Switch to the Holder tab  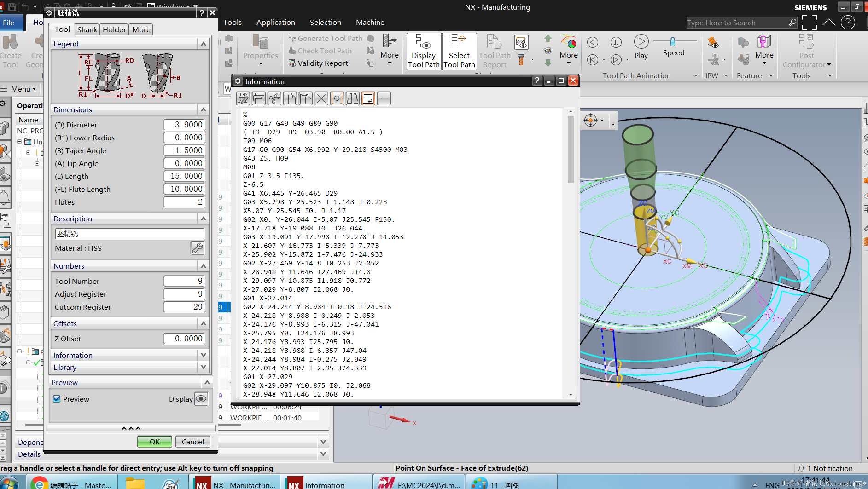pyautogui.click(x=114, y=29)
